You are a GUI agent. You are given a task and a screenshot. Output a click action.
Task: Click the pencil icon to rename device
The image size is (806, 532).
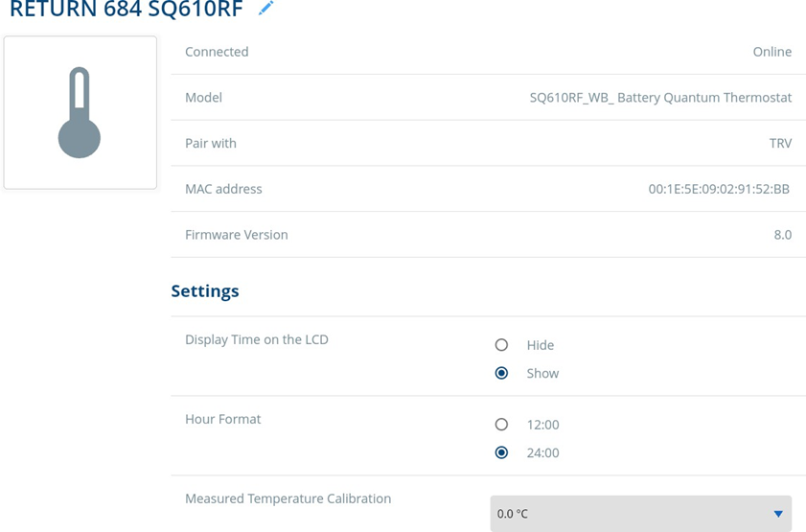[265, 9]
